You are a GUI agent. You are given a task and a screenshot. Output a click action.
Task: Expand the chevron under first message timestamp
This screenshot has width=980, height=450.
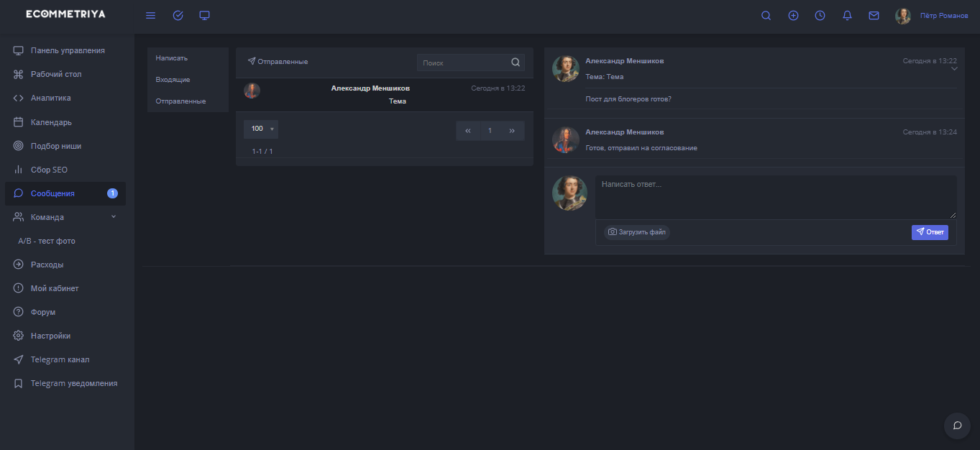pos(954,70)
